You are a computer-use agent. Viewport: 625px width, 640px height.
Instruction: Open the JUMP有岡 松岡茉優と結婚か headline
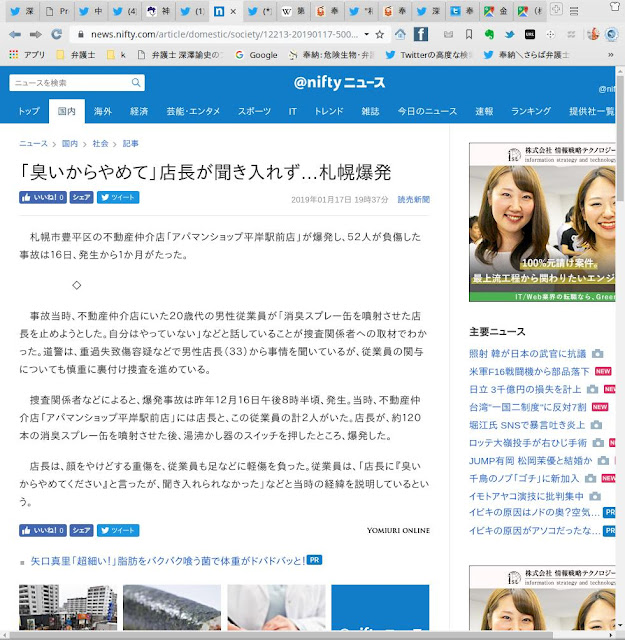(x=531, y=461)
